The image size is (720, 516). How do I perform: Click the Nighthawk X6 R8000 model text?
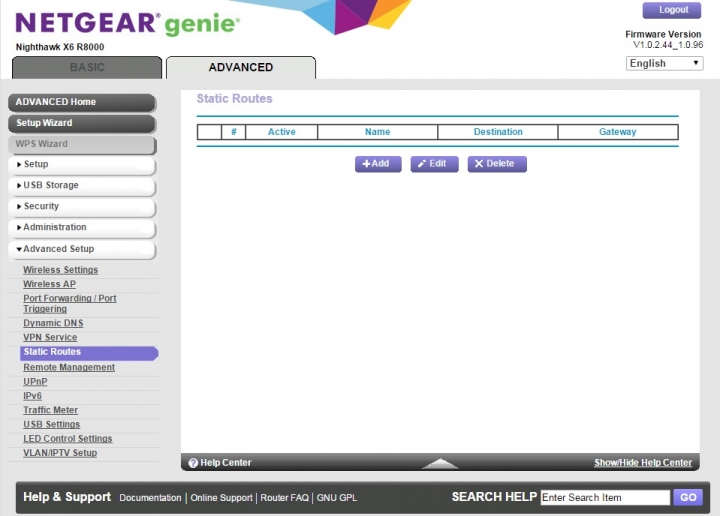tap(60, 47)
